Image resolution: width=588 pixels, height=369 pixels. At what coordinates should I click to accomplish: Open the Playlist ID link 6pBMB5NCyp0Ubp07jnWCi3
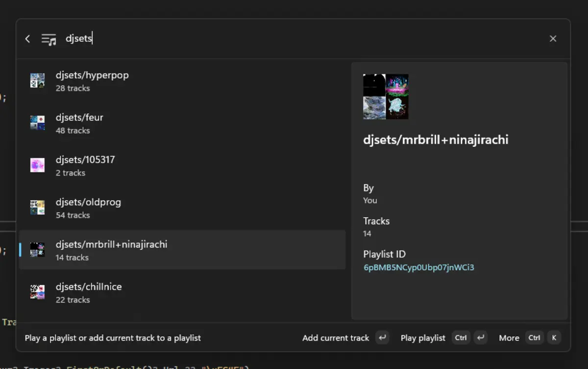[418, 267]
